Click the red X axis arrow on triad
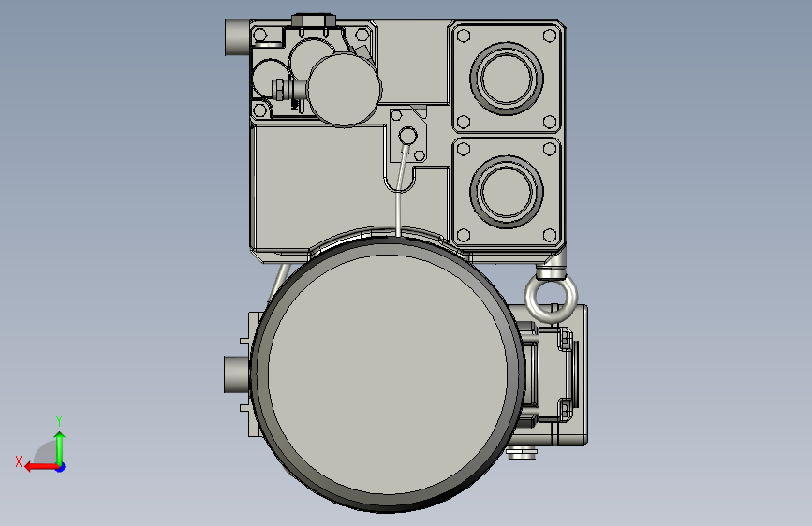The image size is (812, 526). click(40, 467)
